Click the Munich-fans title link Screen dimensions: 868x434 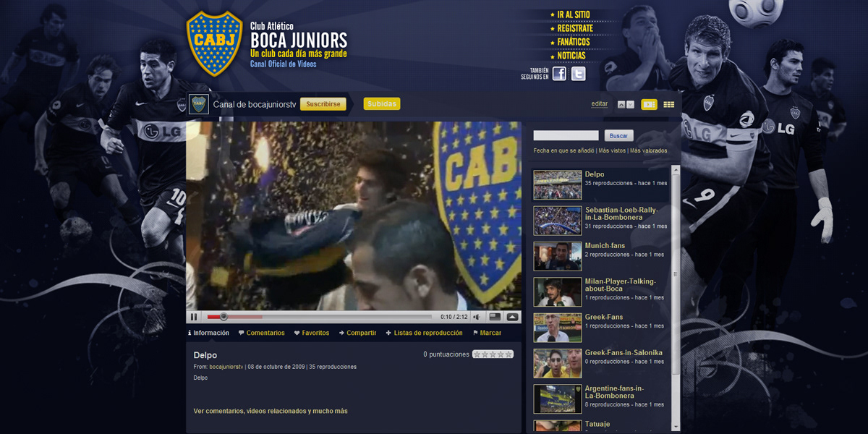click(605, 245)
